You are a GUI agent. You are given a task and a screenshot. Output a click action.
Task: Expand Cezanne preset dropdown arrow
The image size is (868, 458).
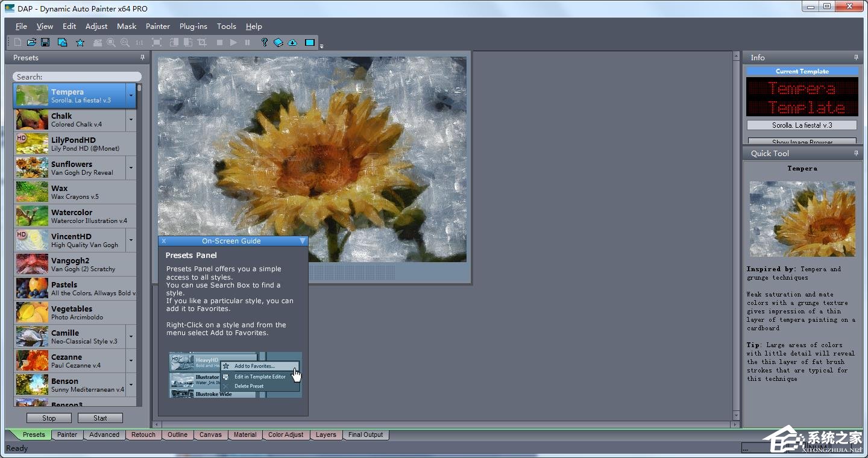131,361
